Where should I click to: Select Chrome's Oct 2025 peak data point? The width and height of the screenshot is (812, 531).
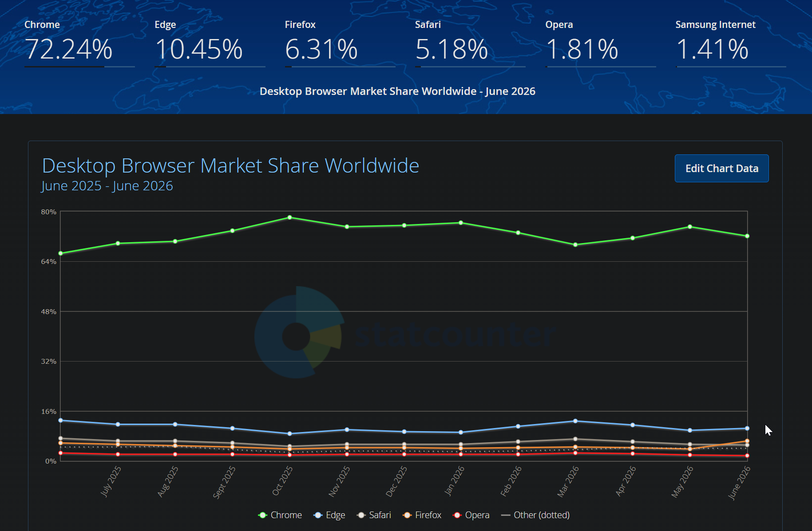289,217
